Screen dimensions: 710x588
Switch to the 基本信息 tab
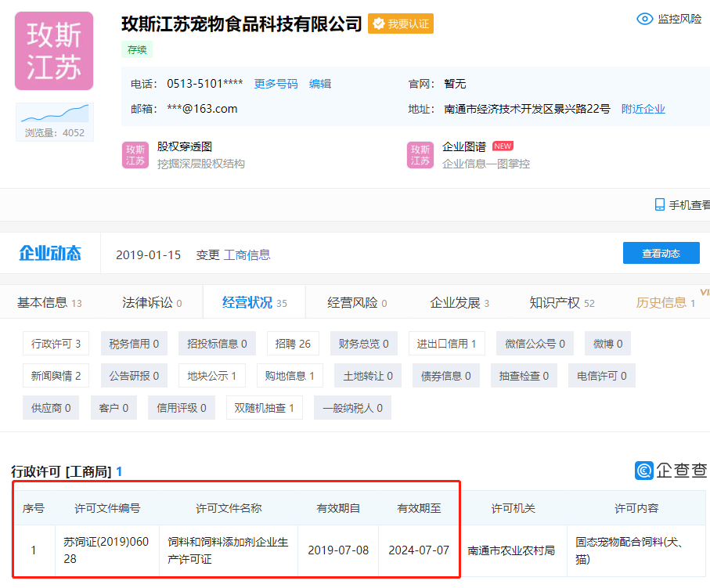49,302
